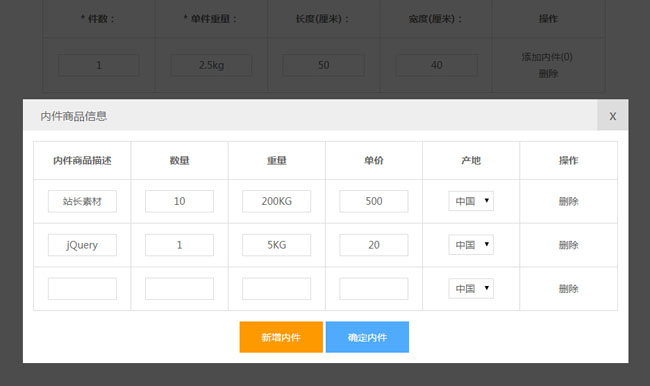Delete the 站长素材 row via 删除

[x=568, y=201]
